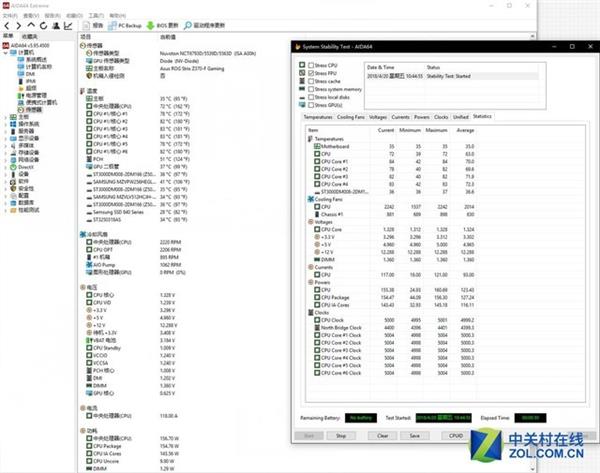Open PC Backup from the toolbar
This screenshot has width=600, height=473.
tap(125, 26)
